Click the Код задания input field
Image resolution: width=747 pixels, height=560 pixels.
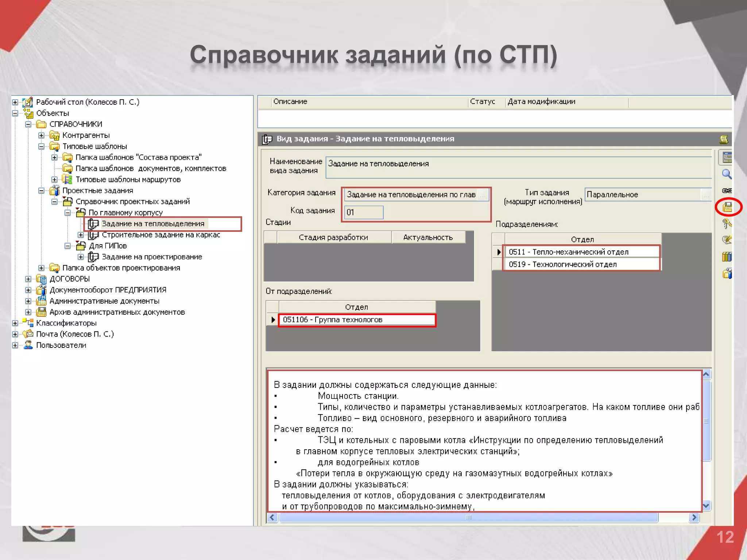(363, 212)
